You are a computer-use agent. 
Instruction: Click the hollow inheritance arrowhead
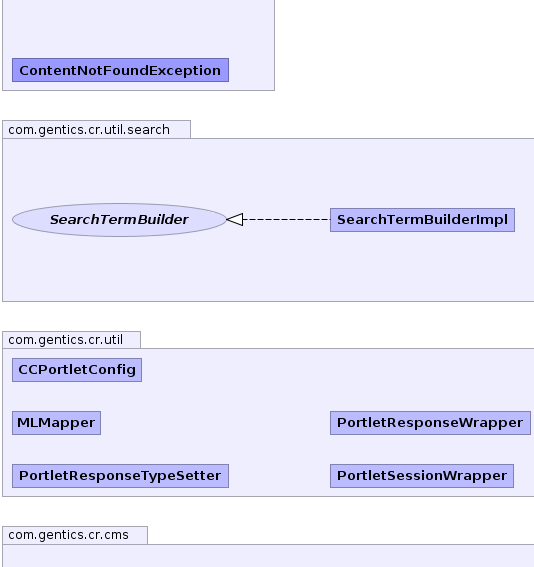click(x=235, y=219)
